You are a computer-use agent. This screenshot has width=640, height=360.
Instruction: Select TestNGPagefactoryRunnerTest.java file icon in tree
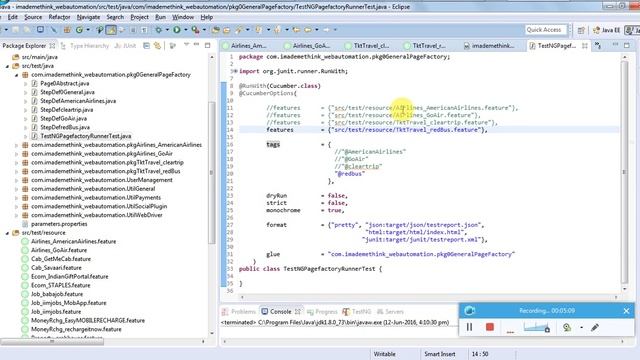pyautogui.click(x=35, y=136)
